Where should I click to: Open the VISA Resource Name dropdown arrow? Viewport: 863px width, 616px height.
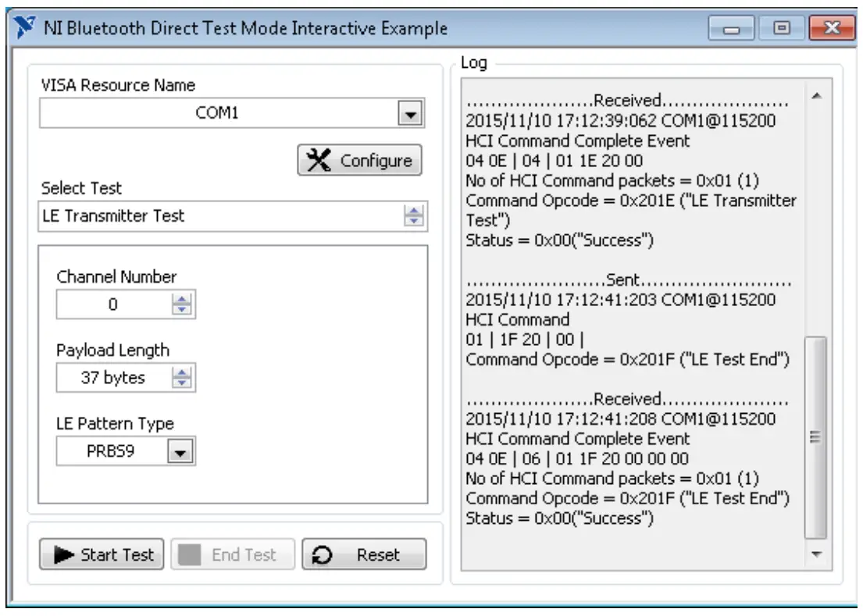pos(411,113)
